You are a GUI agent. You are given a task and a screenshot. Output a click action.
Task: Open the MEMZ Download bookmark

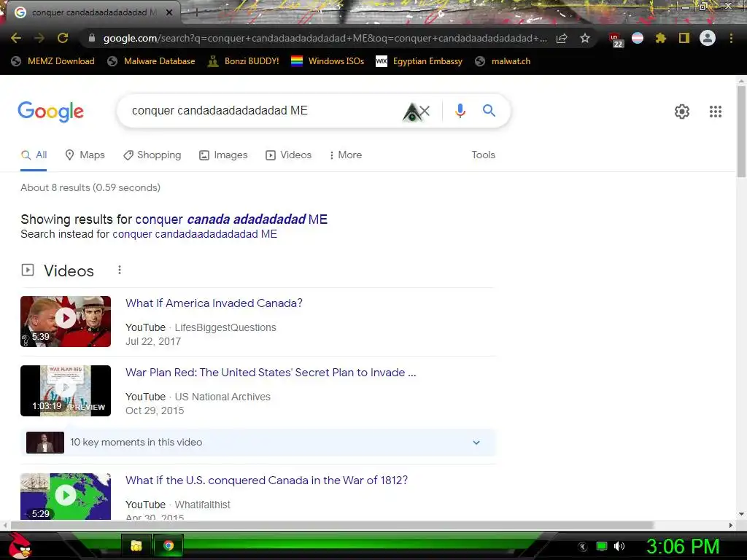pyautogui.click(x=53, y=61)
